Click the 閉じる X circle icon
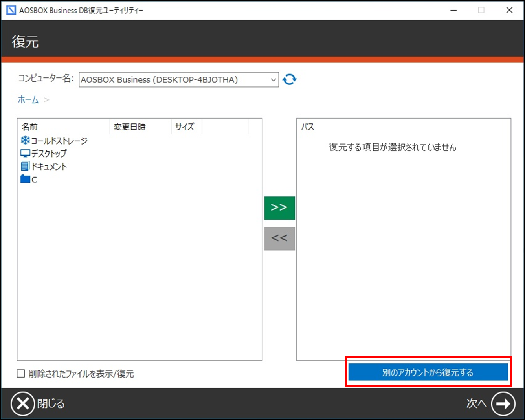Viewport: 525px width, 420px height. pos(22,403)
